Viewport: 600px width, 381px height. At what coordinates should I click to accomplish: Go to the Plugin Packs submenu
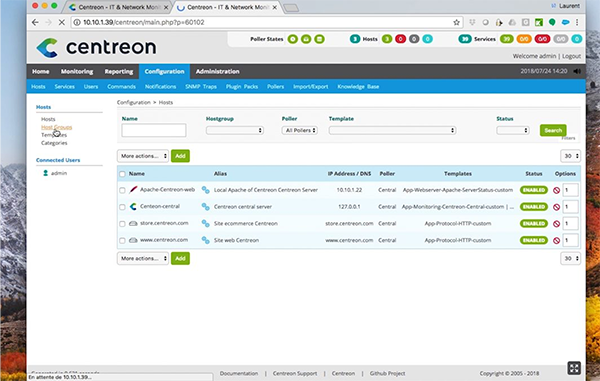tap(242, 87)
